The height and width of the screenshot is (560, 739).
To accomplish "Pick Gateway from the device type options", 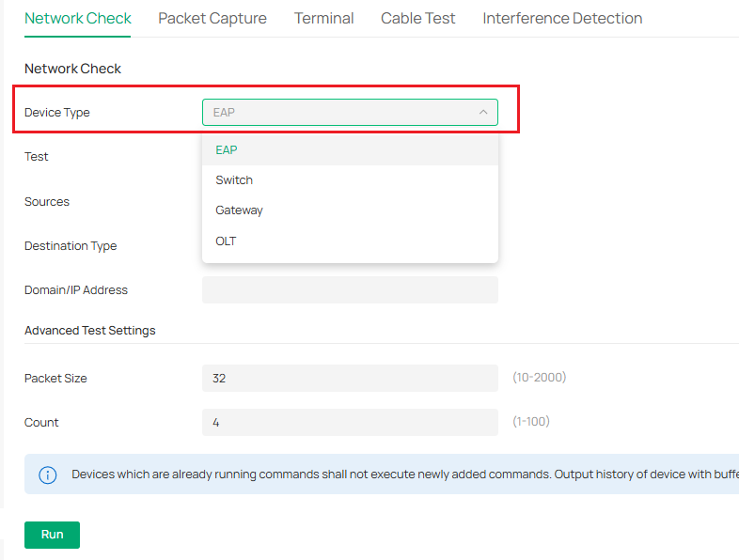I will point(239,210).
